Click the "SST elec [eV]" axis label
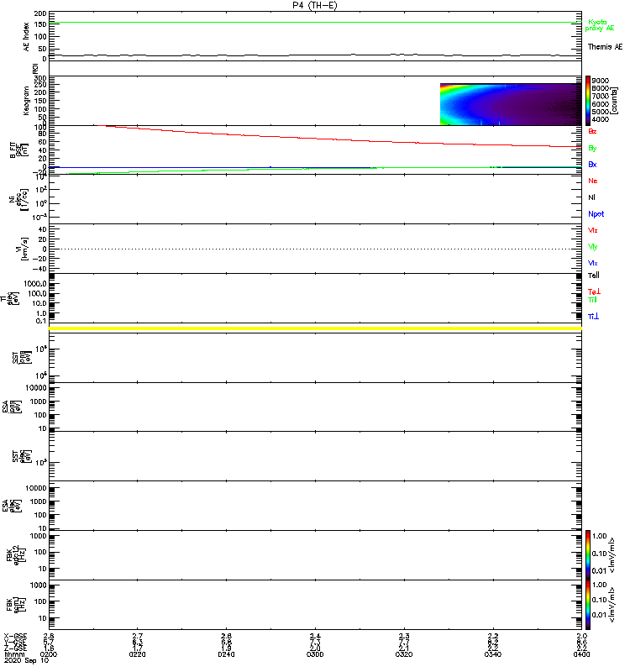Screen dimensions: 630x672 pos(22,456)
